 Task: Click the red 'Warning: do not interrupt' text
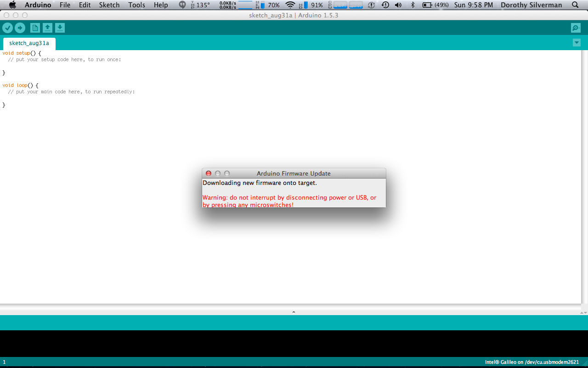pos(289,201)
